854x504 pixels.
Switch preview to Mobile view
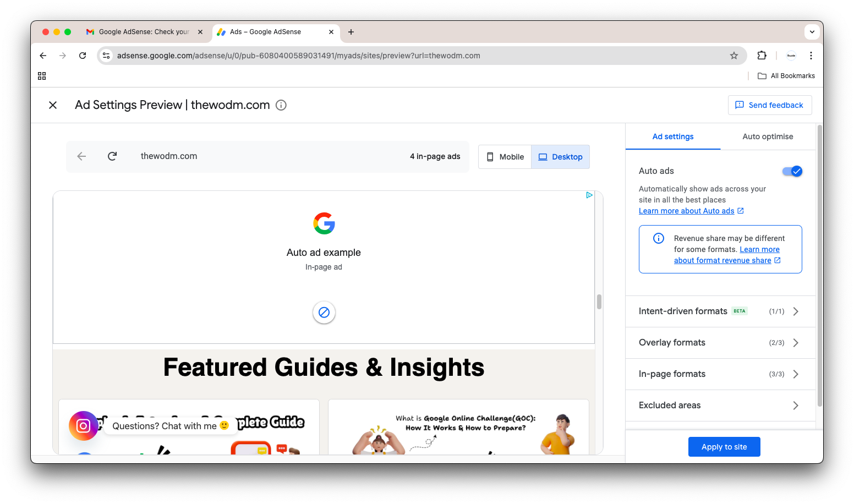pyautogui.click(x=505, y=157)
